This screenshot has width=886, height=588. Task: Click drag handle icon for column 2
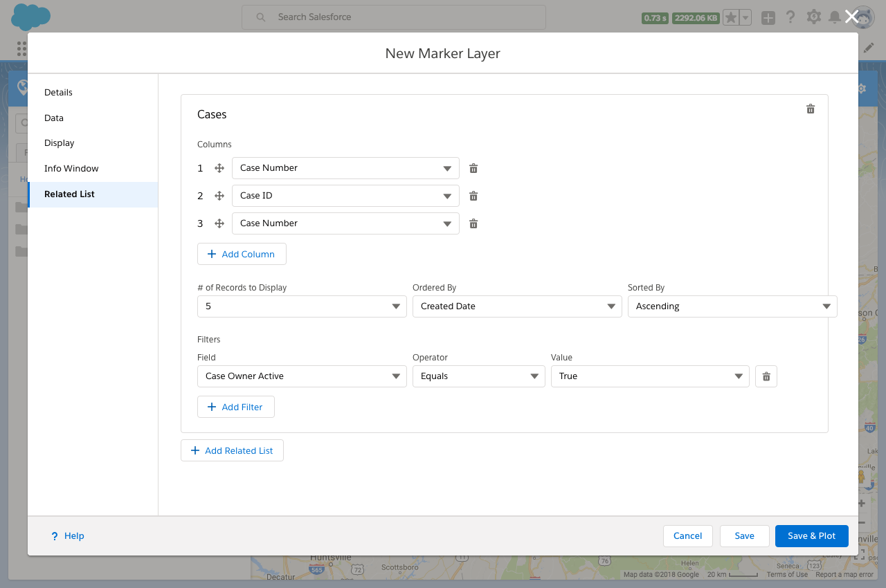219,196
